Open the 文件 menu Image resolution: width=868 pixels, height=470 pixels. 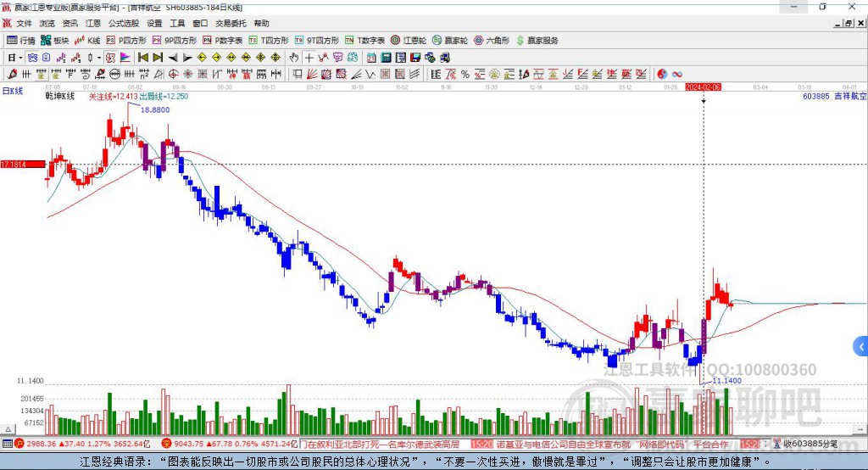(x=24, y=23)
